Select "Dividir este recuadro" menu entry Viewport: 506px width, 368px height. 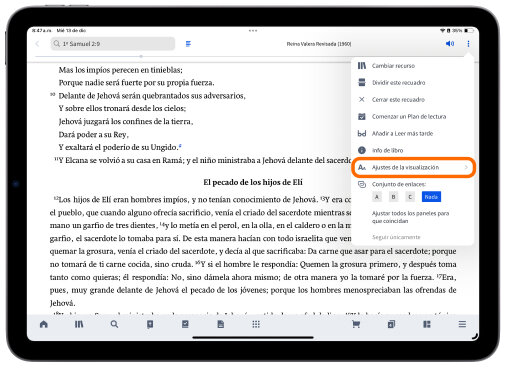(x=413, y=82)
